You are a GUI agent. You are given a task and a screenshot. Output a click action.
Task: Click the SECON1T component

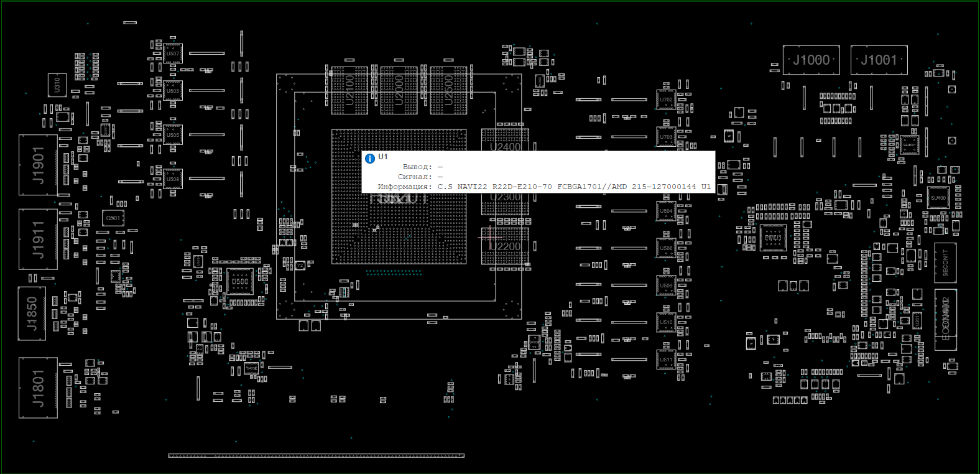coord(945,263)
